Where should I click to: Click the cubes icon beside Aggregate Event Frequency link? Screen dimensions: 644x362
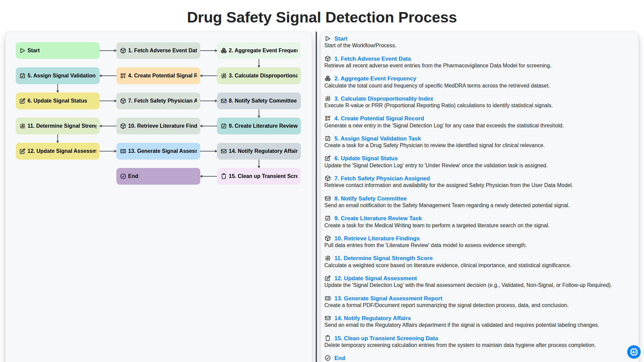coord(328,78)
